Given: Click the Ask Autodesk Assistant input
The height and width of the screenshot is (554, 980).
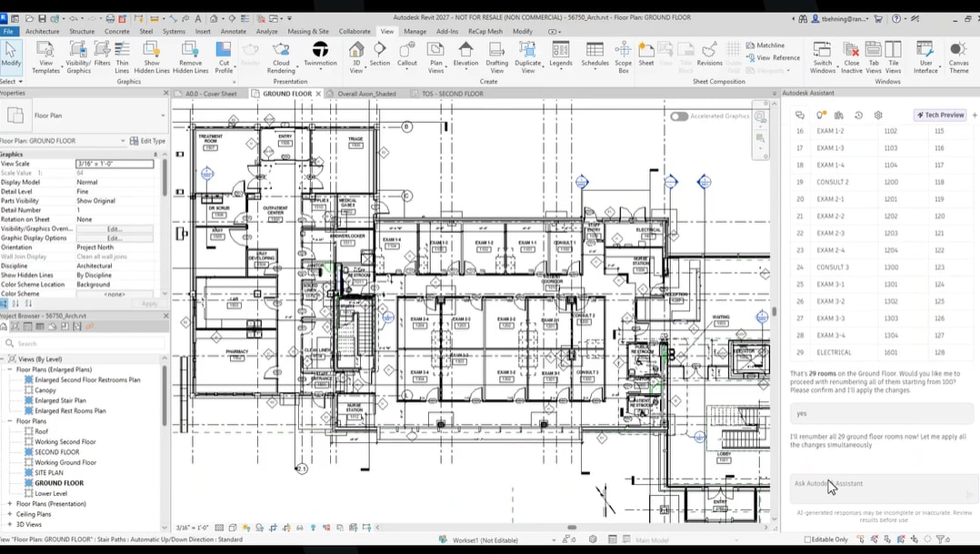Looking at the screenshot, I should click(x=883, y=489).
